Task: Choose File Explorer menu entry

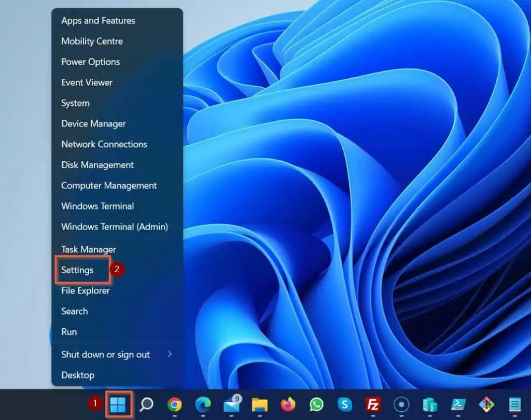Action: (x=86, y=290)
